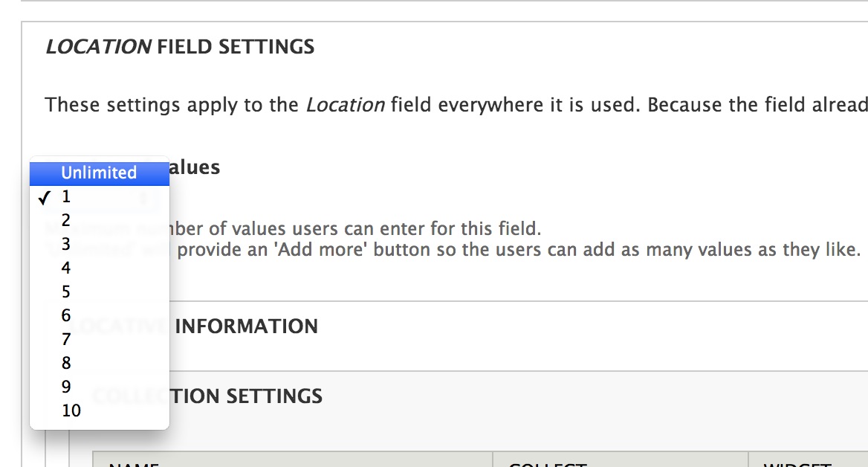
Task: Click the partially hidden Number of values label
Action: click(194, 167)
